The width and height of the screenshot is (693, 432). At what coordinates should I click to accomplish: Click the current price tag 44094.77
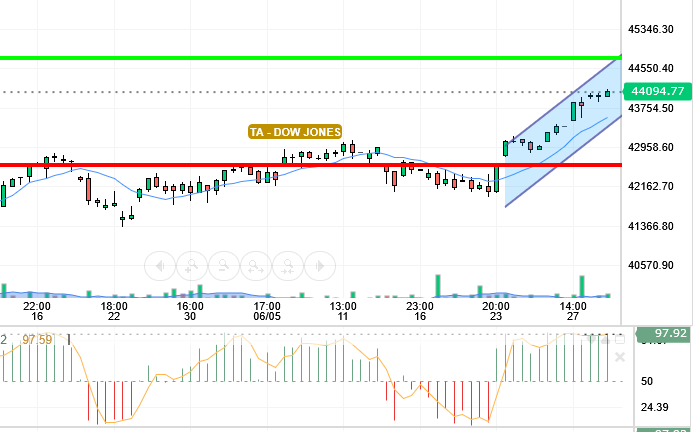(657, 92)
